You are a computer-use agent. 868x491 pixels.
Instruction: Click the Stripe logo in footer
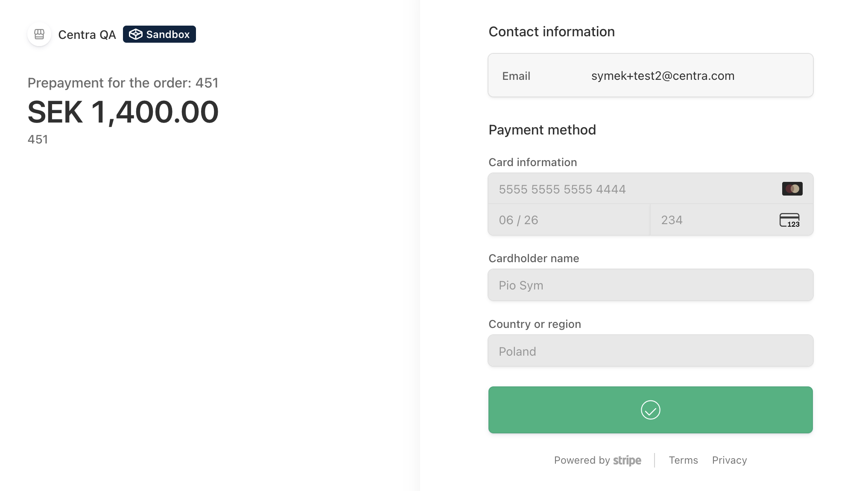[x=627, y=460]
